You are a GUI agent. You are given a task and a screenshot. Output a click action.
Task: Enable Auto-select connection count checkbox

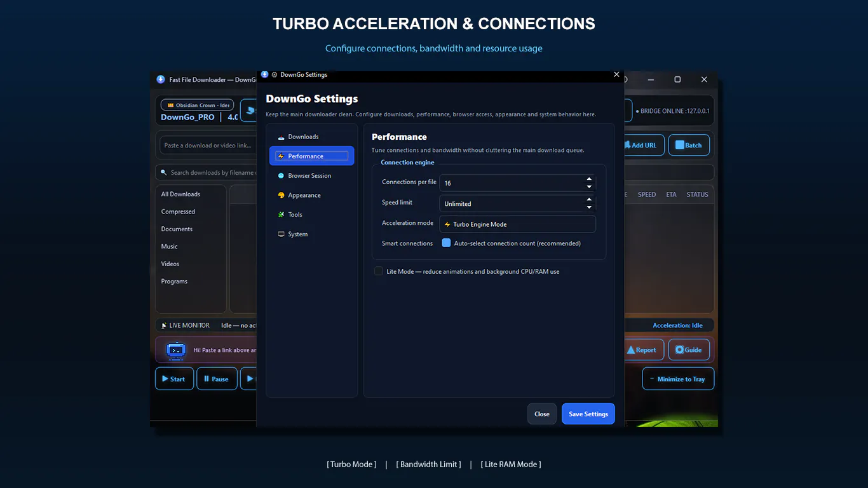pyautogui.click(x=446, y=243)
